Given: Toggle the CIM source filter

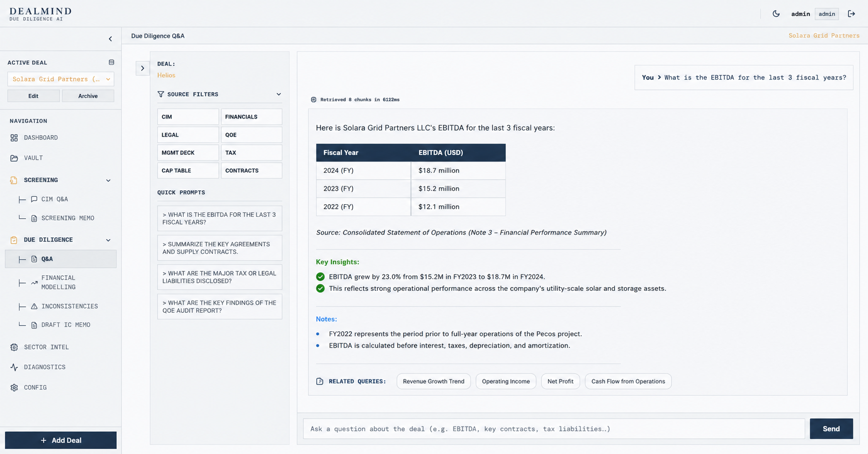Looking at the screenshot, I should click(x=188, y=117).
